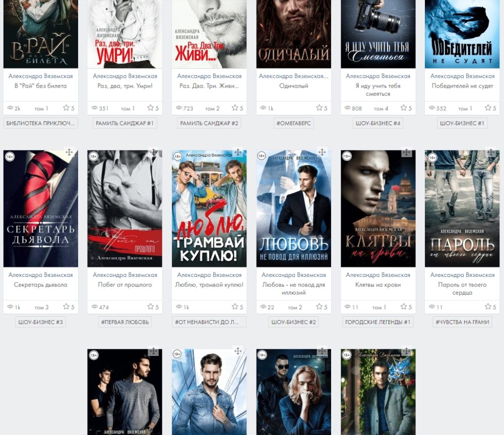Screen dimensions: 504x435
Task: Click the move handle on Люблю, трамвай куплю! cover
Action: 238,152
